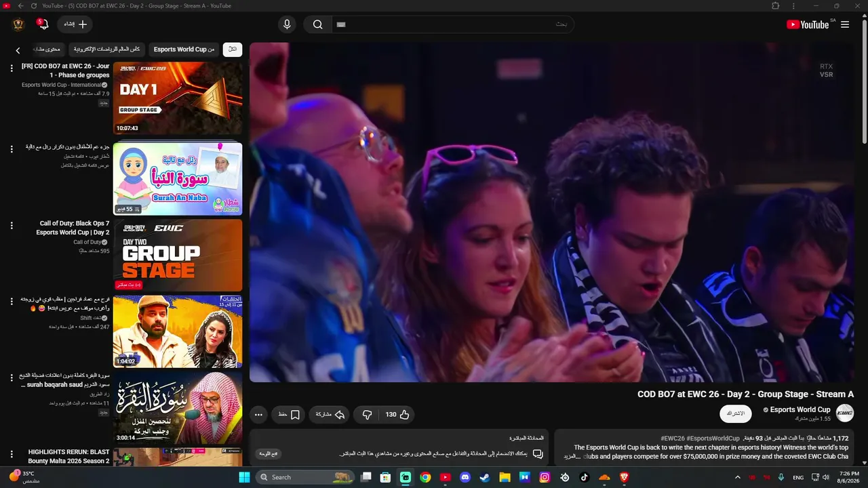Show hidden system tray icons chevron
Screen dimensions: 868x488
pyautogui.click(x=738, y=477)
